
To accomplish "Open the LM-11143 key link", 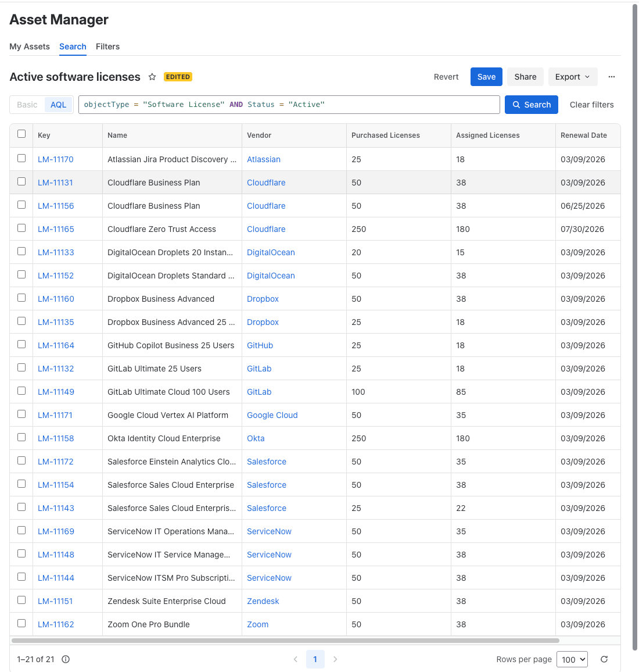I will pos(56,508).
